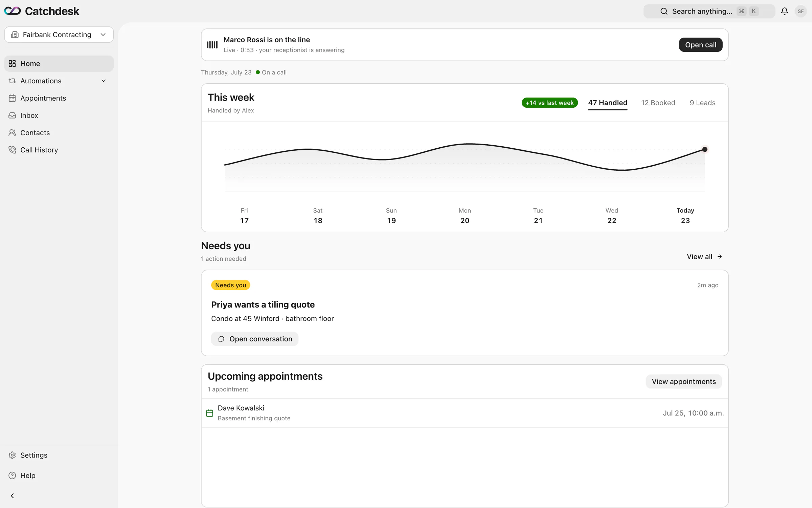This screenshot has width=812, height=508.
Task: Click the Home grid icon
Action: [12, 64]
